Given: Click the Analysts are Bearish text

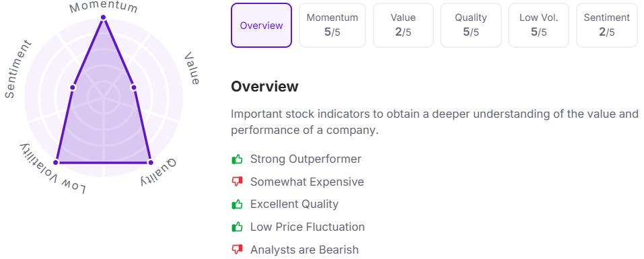Looking at the screenshot, I should pos(304,250).
